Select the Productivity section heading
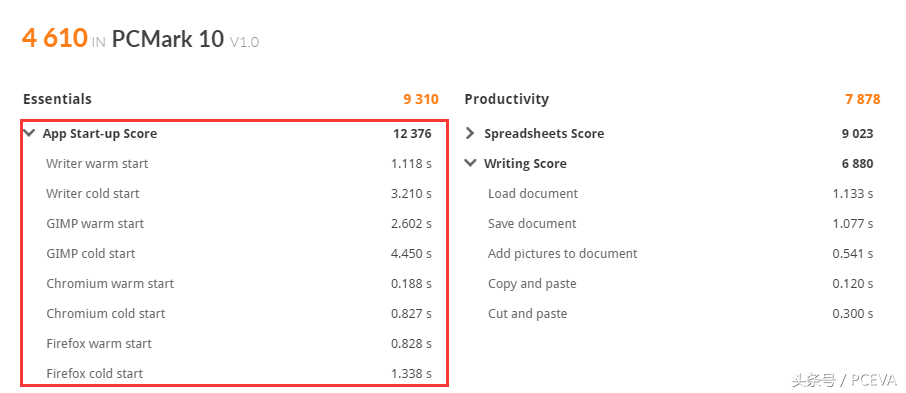 507,99
